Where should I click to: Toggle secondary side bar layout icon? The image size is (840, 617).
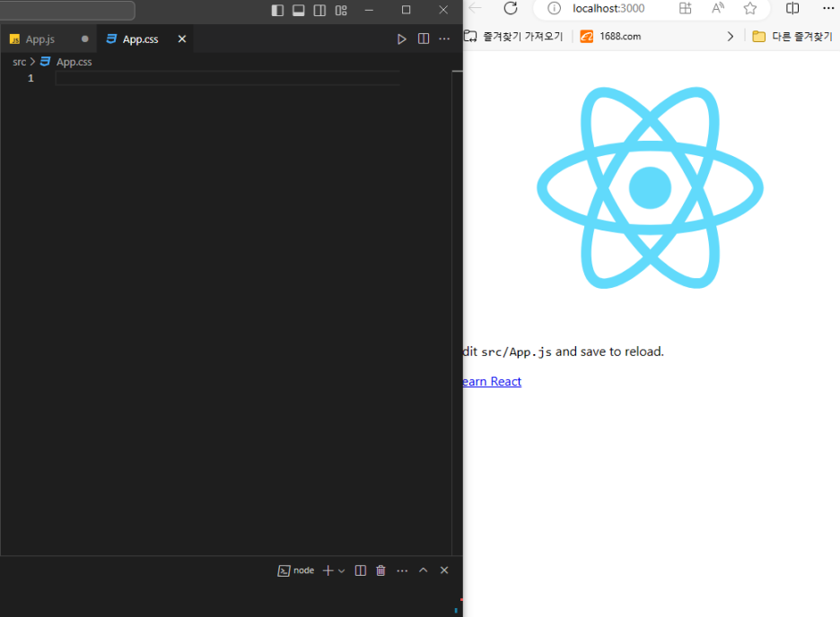tap(319, 10)
